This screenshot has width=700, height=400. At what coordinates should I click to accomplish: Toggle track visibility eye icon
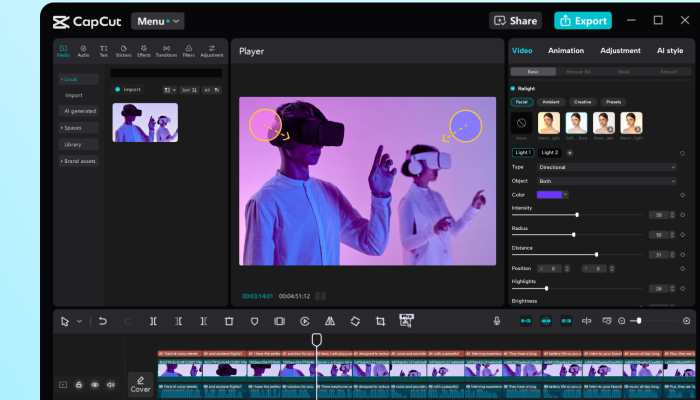pos(95,384)
